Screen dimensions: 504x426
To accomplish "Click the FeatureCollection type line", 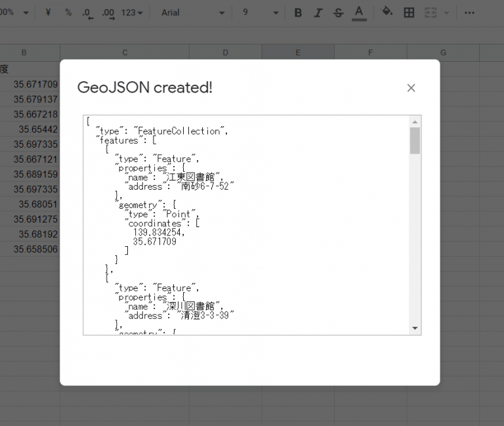I will (162, 131).
